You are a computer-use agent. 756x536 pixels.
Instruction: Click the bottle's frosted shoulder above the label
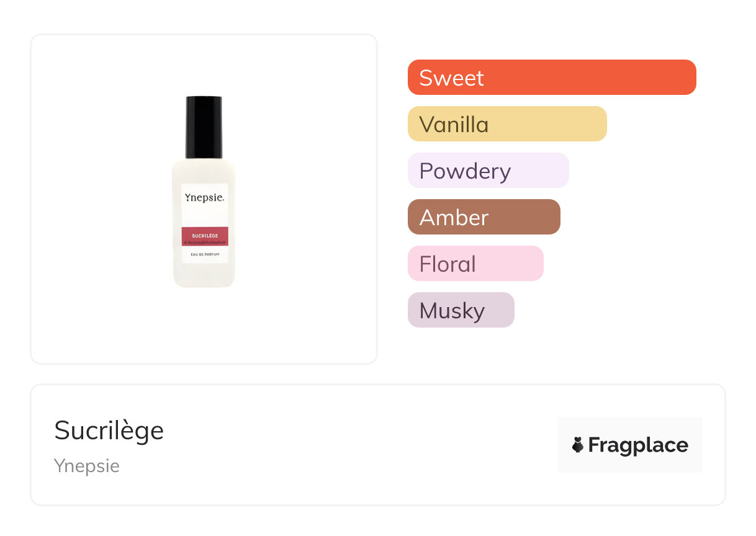click(204, 171)
